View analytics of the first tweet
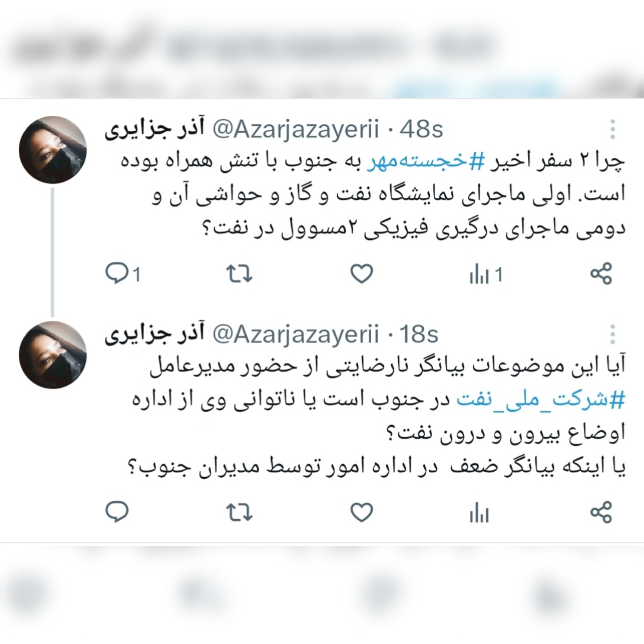Image resolution: width=644 pixels, height=644 pixels. point(485,275)
